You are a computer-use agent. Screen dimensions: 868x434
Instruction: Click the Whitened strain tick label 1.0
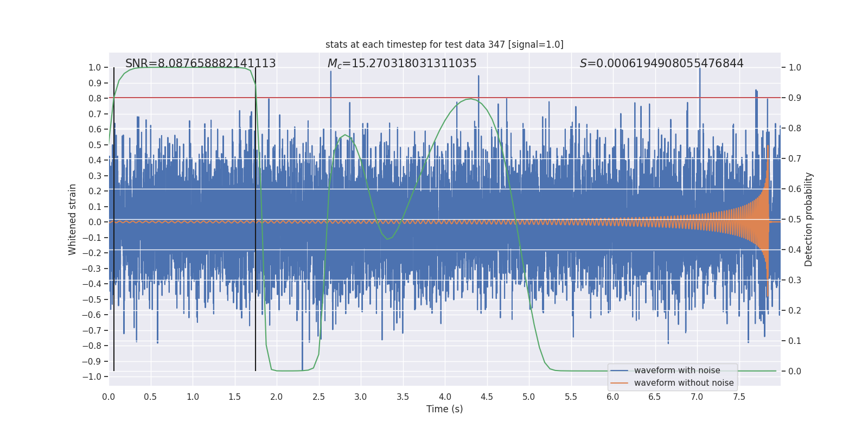[95, 67]
